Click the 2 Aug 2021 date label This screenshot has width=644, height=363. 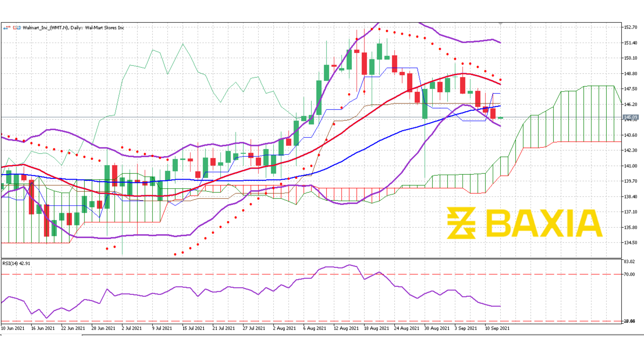[x=284, y=328]
